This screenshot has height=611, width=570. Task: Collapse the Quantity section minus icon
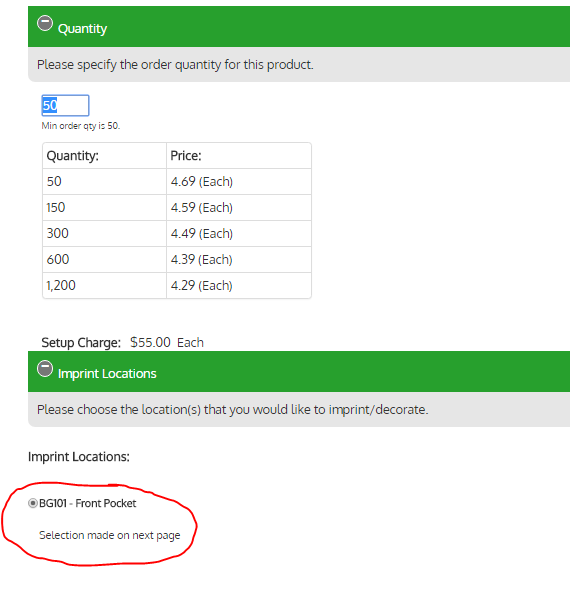[x=45, y=23]
